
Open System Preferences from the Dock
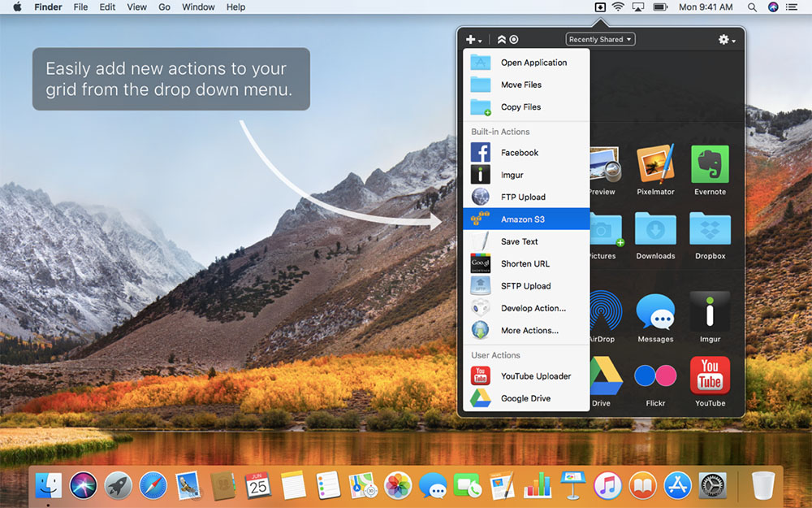713,486
